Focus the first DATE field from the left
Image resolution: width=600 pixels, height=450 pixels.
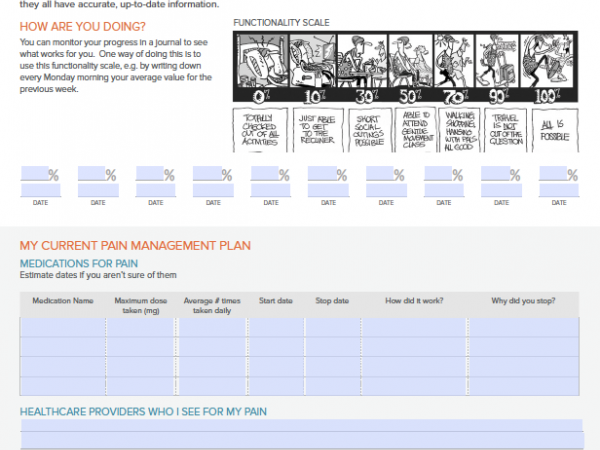(x=41, y=190)
